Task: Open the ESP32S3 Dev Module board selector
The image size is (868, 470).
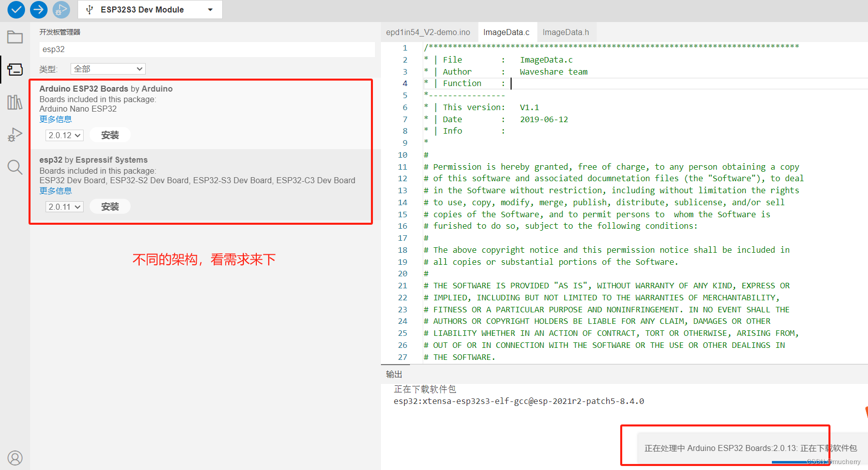Action: point(150,10)
